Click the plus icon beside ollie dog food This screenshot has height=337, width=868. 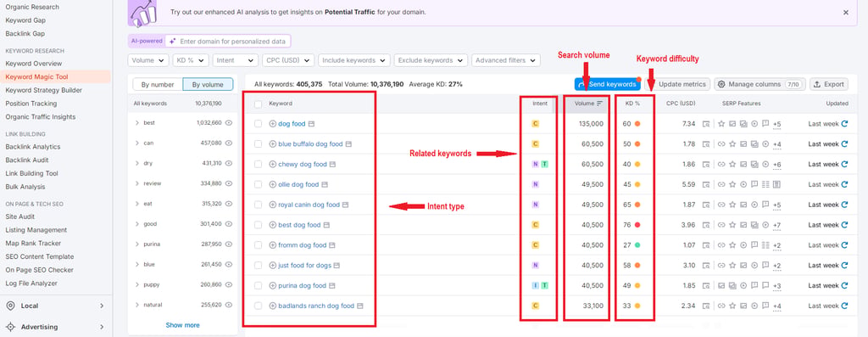[x=272, y=184]
